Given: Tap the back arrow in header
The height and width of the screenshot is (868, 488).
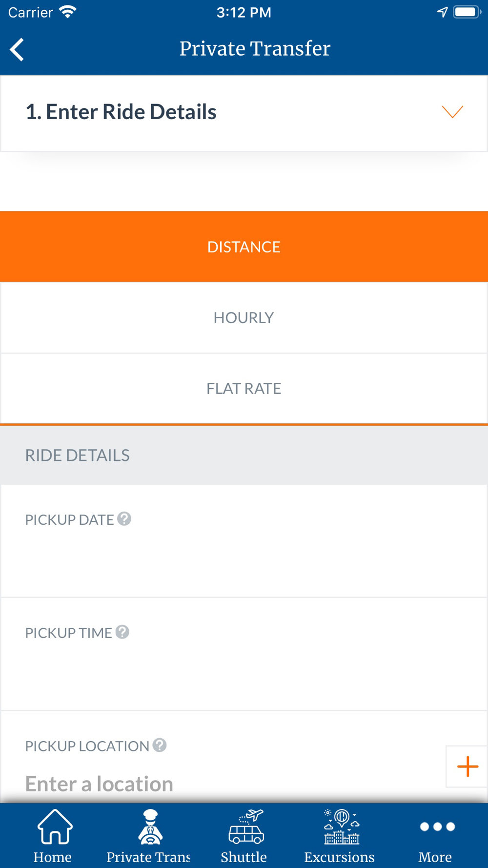Looking at the screenshot, I should pyautogui.click(x=17, y=49).
